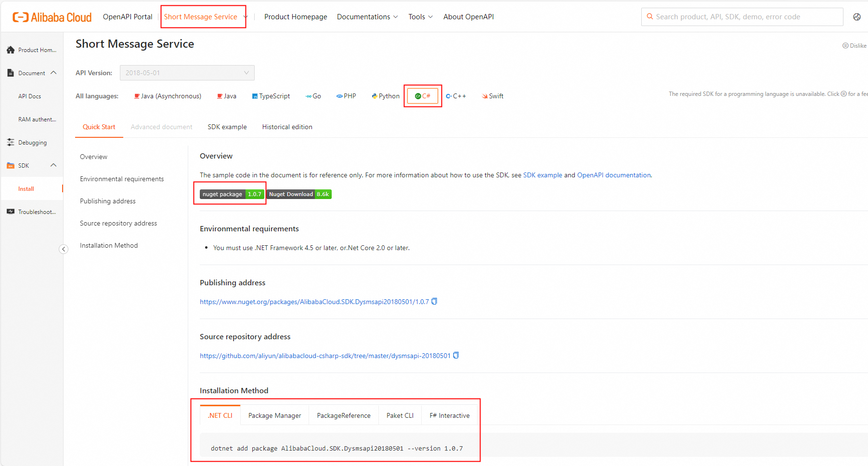Copy the GitHub source repository address
This screenshot has width=868, height=466.
456,355
